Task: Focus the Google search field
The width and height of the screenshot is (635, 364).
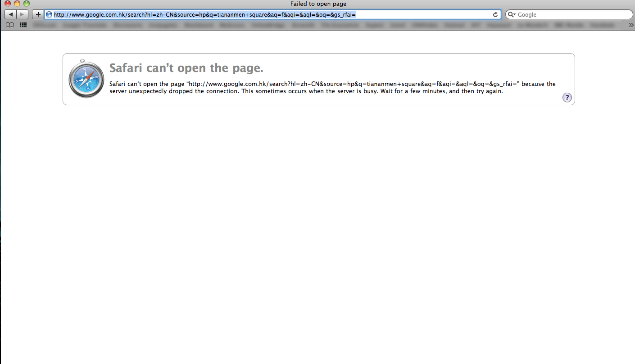Action: (x=572, y=14)
